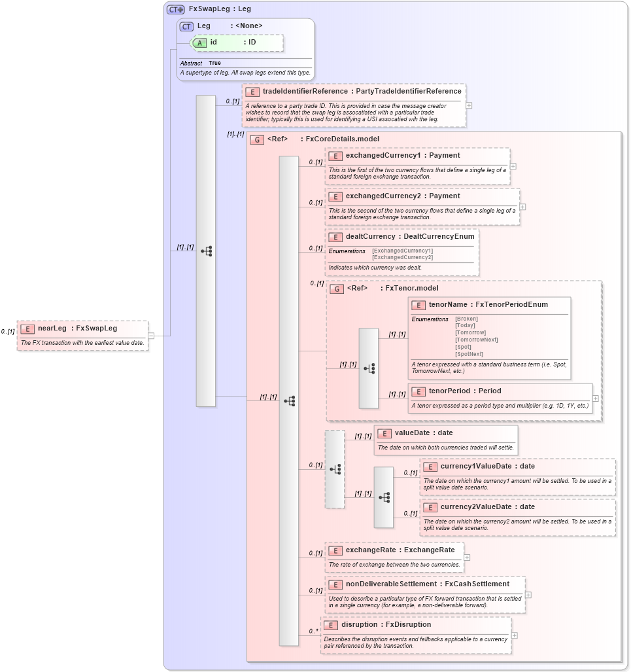Select the [SpotNext] enumeration value
This screenshot has height=672, width=631.
[469, 355]
